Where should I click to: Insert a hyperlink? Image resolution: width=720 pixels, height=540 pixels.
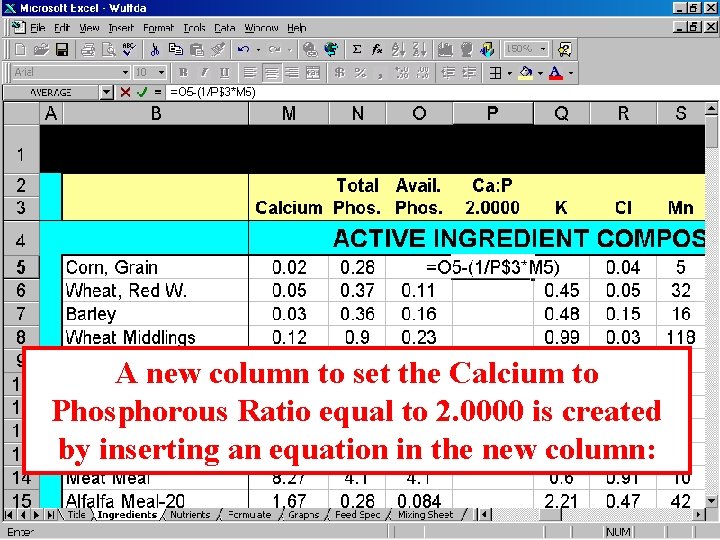tap(310, 49)
